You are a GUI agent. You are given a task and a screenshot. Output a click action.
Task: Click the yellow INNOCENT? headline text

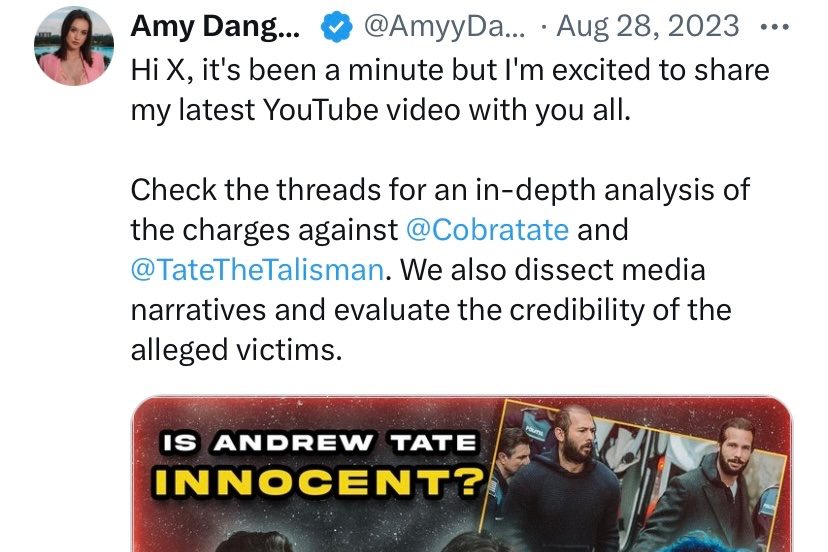[319, 481]
